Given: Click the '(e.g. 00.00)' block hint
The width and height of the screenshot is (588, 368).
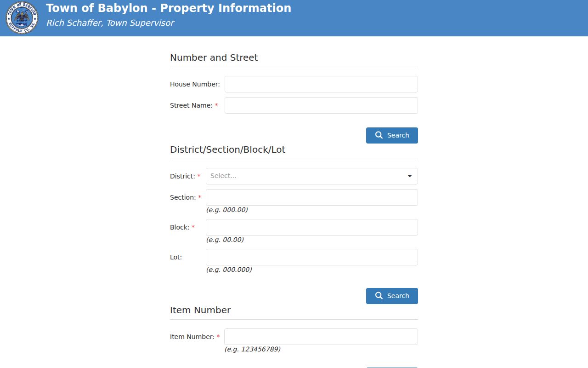Looking at the screenshot, I should point(225,240).
